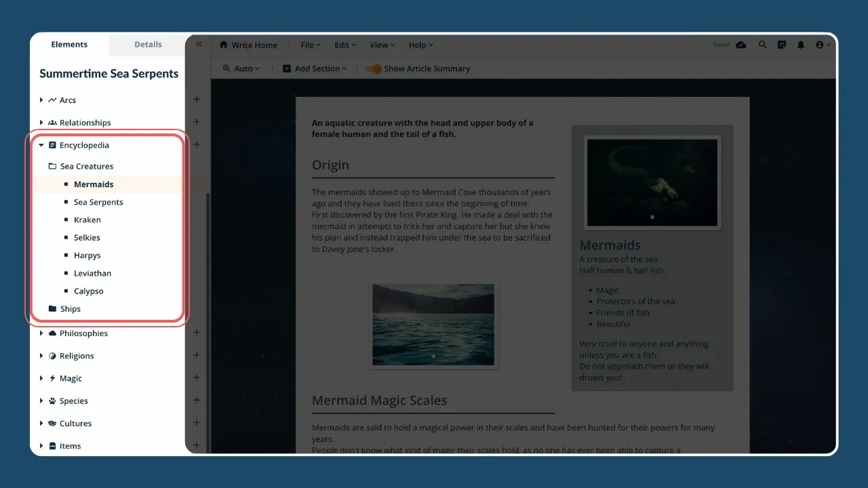This screenshot has width=868, height=488.
Task: Click the Encyclopedia book icon
Action: click(x=52, y=145)
